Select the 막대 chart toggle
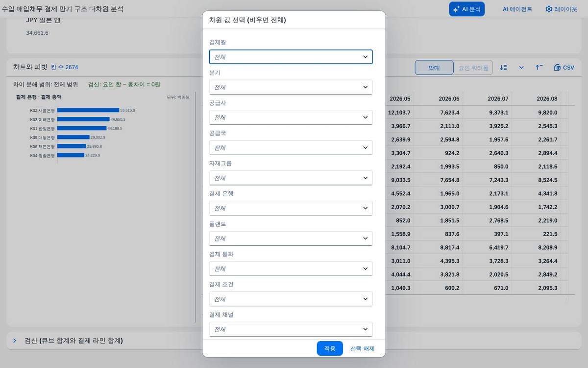This screenshot has height=368, width=588. 434,68
